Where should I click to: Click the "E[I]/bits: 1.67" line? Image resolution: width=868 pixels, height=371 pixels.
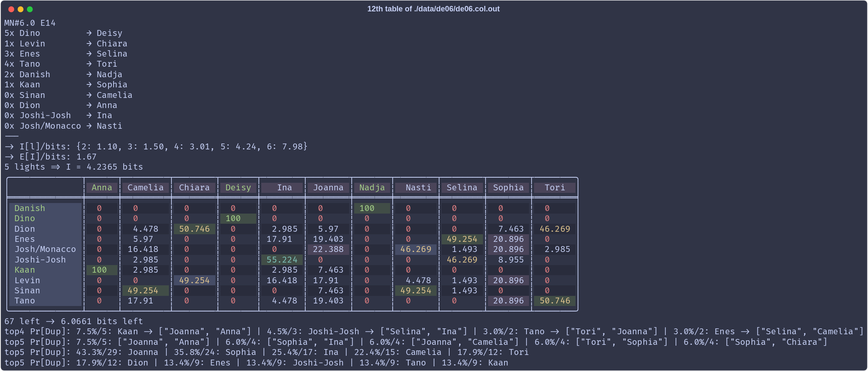(x=51, y=157)
